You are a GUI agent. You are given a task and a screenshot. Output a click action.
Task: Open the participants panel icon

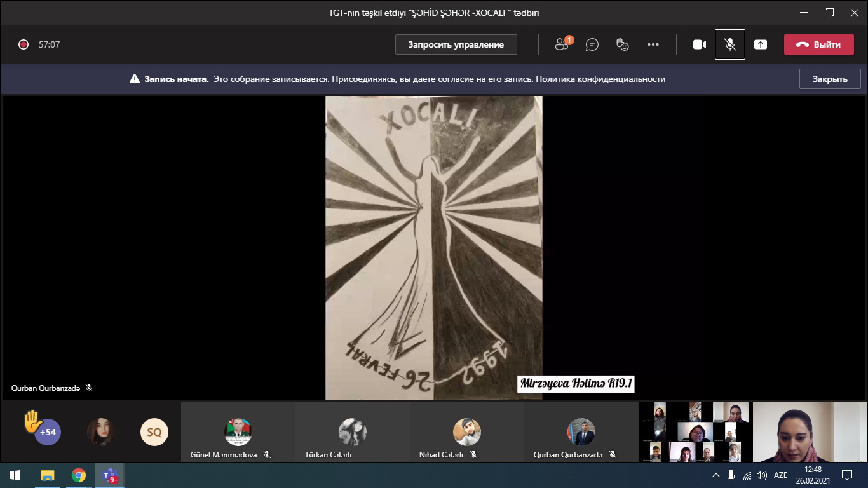[562, 44]
